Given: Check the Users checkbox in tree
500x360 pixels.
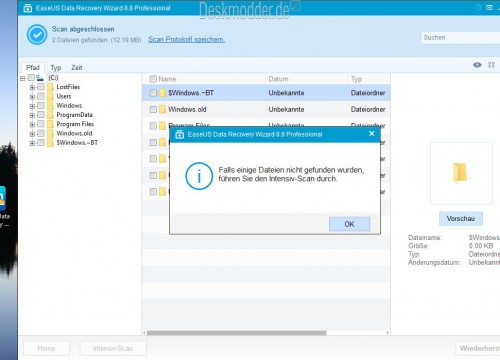Looking at the screenshot, I should click(x=41, y=96).
